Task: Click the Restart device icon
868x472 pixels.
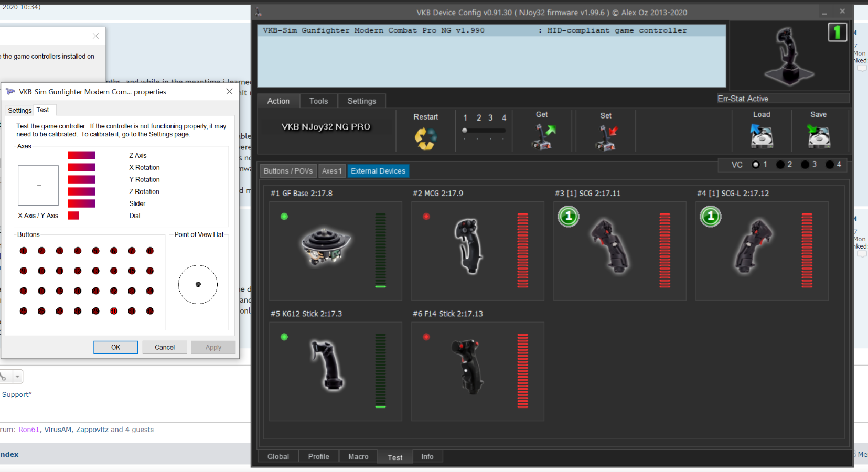Action: coord(425,138)
